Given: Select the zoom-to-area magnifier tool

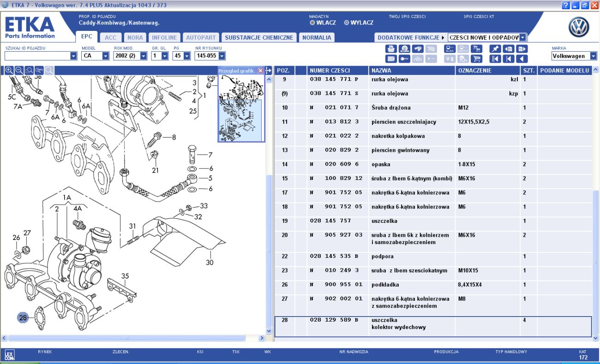Looking at the screenshot, I should pyautogui.click(x=29, y=71).
